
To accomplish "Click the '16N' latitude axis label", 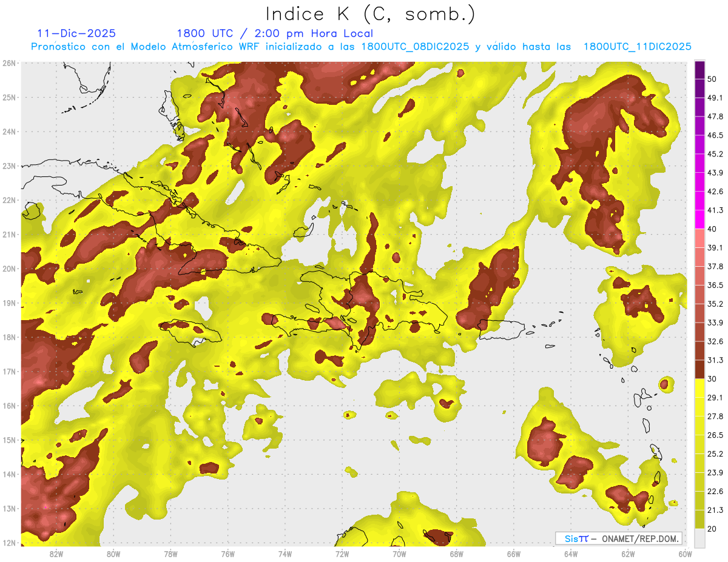I will click(x=9, y=406).
